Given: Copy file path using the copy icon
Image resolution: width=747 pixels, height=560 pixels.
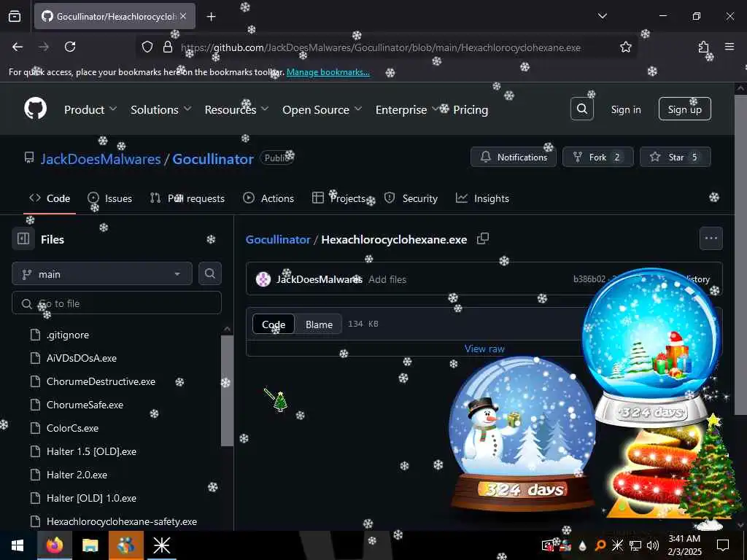Looking at the screenshot, I should coord(483,238).
